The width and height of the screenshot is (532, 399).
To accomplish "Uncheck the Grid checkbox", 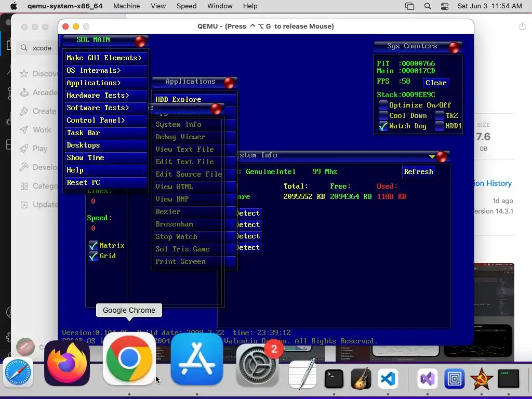I will [x=93, y=256].
